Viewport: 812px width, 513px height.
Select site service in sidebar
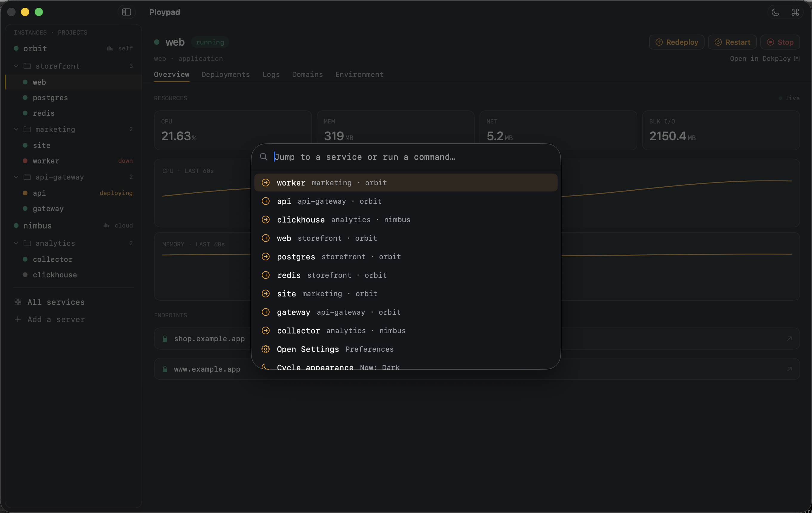pyautogui.click(x=73, y=146)
